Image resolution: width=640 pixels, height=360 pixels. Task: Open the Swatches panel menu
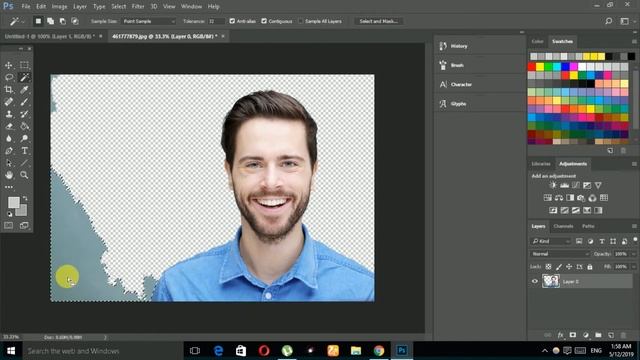point(634,42)
